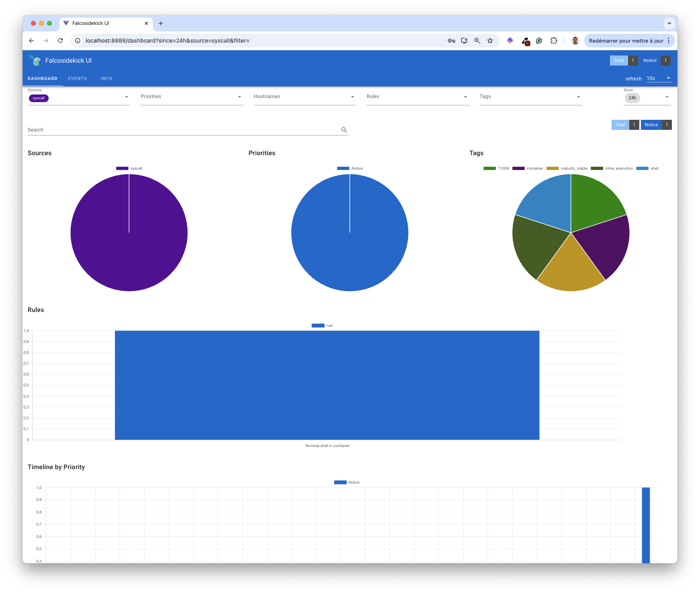Click the browser address bar URL
Screen dimensions: 700x593
(x=167, y=41)
